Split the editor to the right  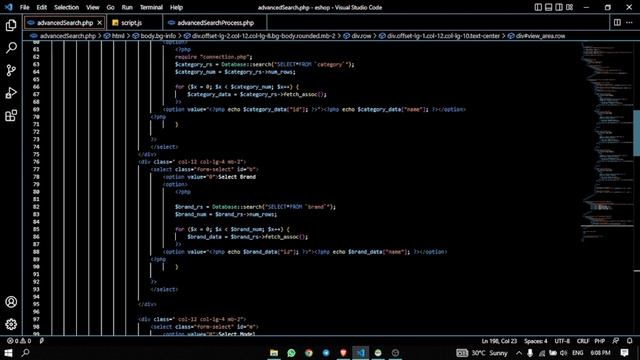pos(617,22)
